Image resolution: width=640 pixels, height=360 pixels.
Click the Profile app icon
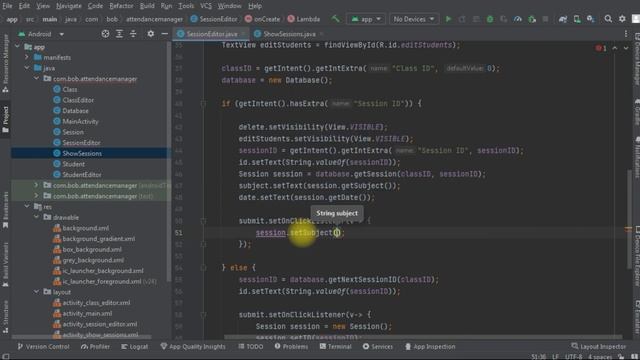click(518, 19)
